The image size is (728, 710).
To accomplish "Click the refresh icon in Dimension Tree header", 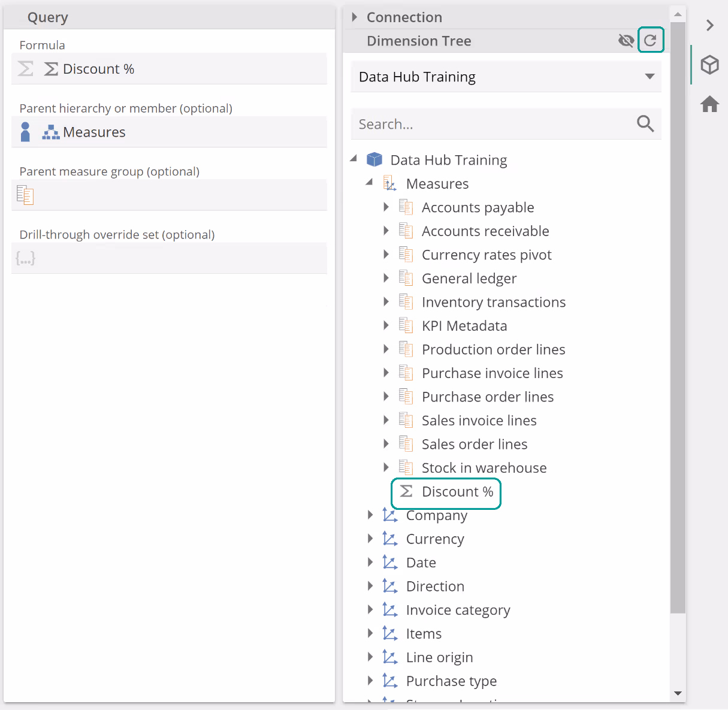I will tap(650, 41).
